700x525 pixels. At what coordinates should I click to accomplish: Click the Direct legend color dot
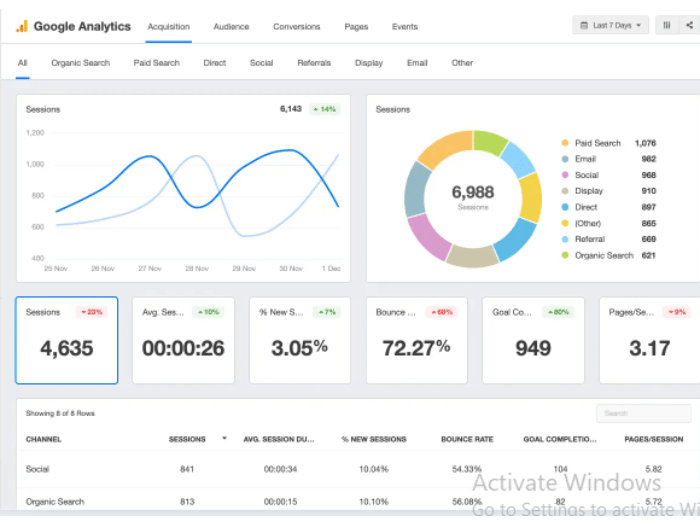(565, 207)
